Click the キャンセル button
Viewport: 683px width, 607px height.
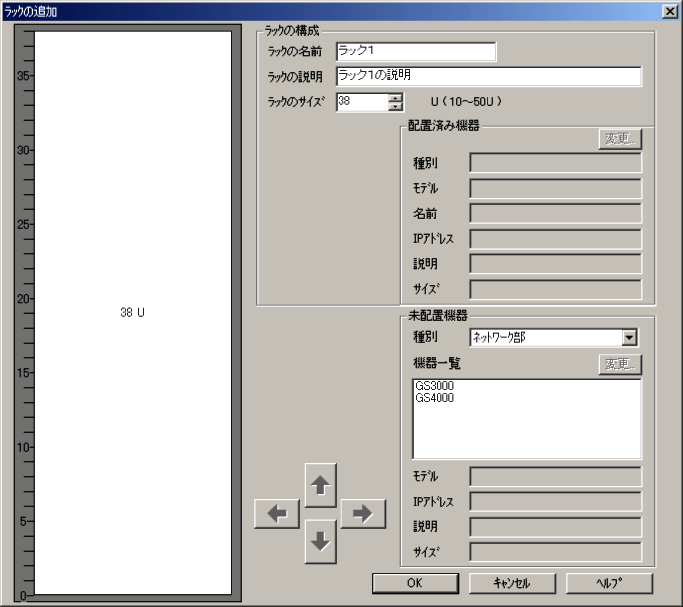512,583
